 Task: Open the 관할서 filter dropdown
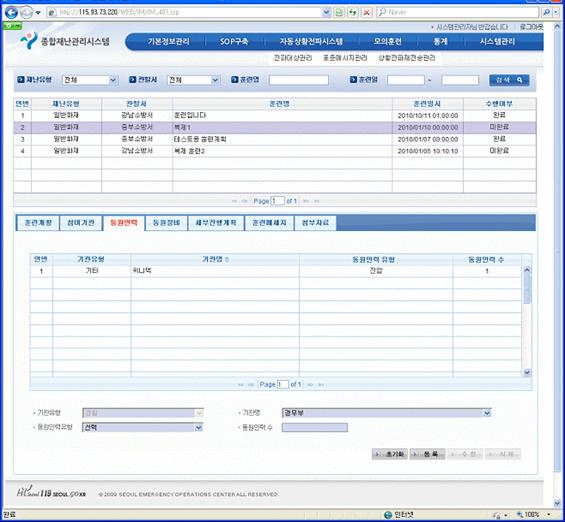[x=215, y=80]
